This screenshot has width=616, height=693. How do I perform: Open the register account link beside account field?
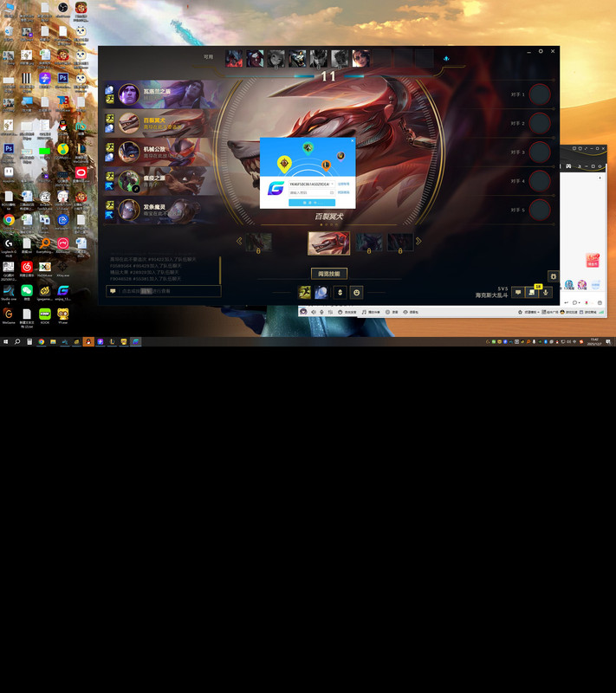point(343,184)
